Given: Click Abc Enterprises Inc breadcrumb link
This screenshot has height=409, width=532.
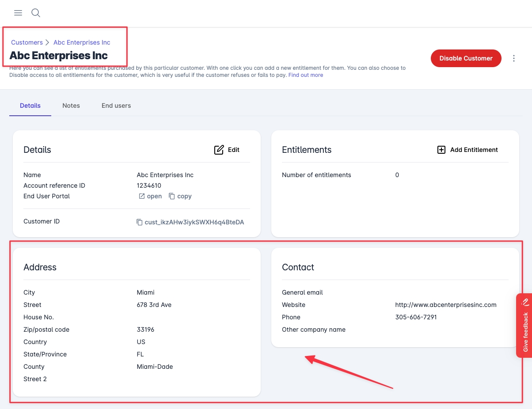Looking at the screenshot, I should (82, 42).
